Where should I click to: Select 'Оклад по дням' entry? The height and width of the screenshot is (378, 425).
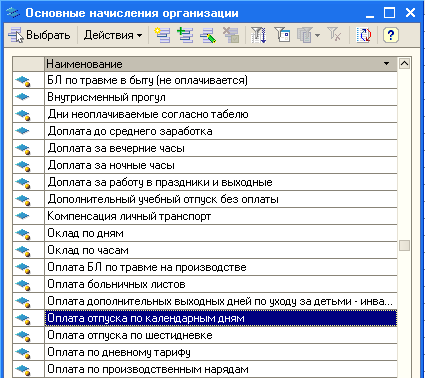coord(221,233)
